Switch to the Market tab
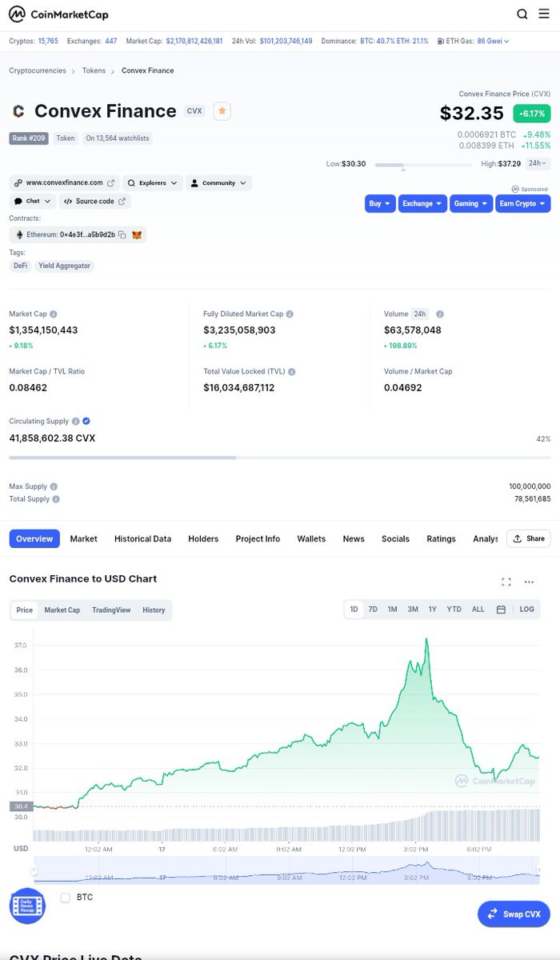 [83, 538]
